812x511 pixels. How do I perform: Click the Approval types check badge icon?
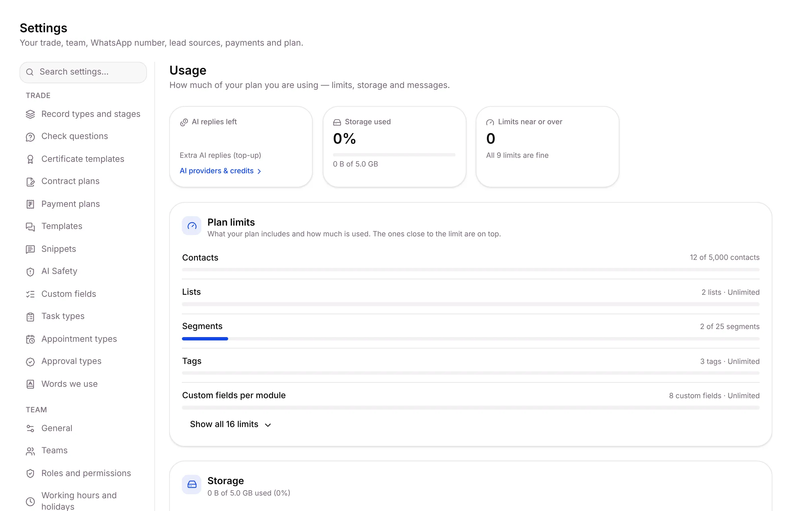click(x=30, y=362)
